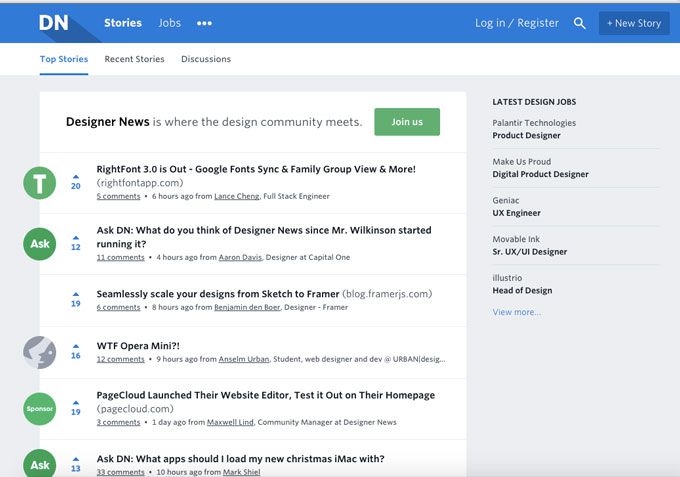680x477 pixels.
Task: Click the vote count 12
Action: click(76, 247)
